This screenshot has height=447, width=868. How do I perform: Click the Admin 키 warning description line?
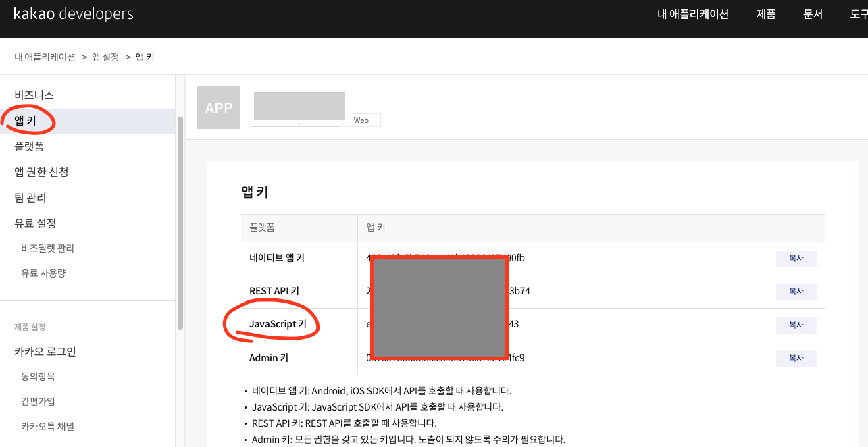pos(409,440)
